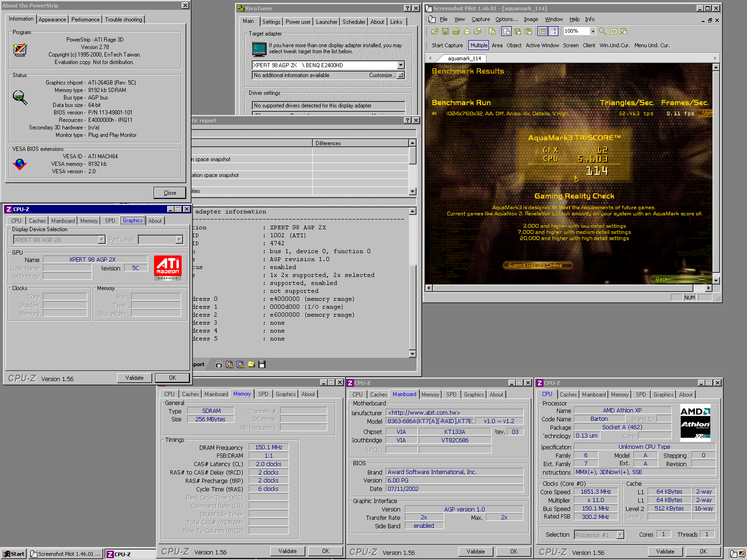This screenshot has height=560, width=747.
Task: Click the first magnifier document icon in report toolbar
Action: [230, 364]
